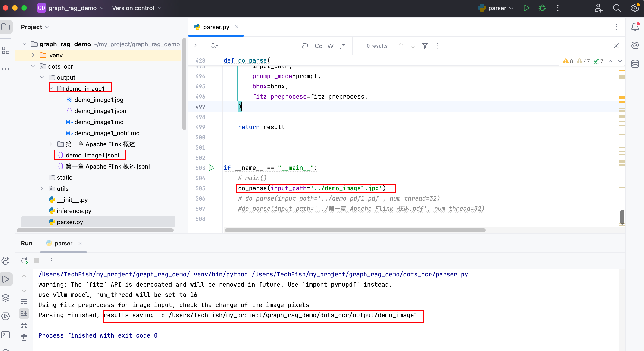Rerun the parser process
This screenshot has height=351, width=644.
click(24, 261)
